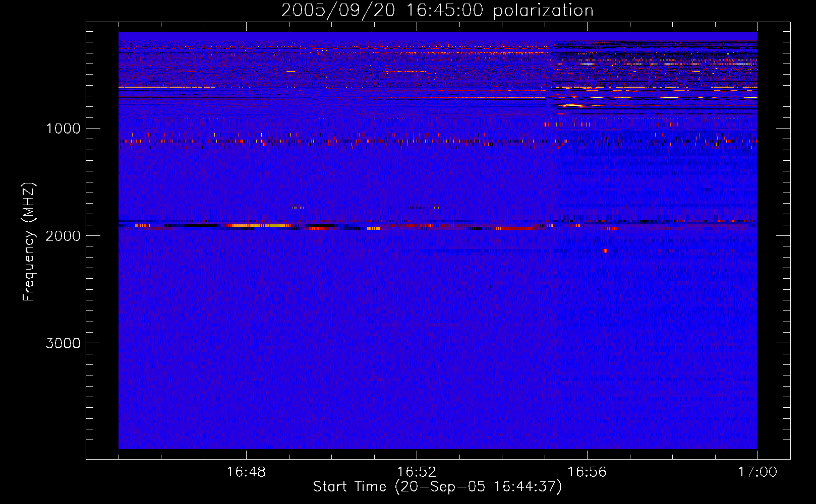Screen dimensions: 816x504
Task: Click the 16:56 time tick label
Action: (x=587, y=472)
